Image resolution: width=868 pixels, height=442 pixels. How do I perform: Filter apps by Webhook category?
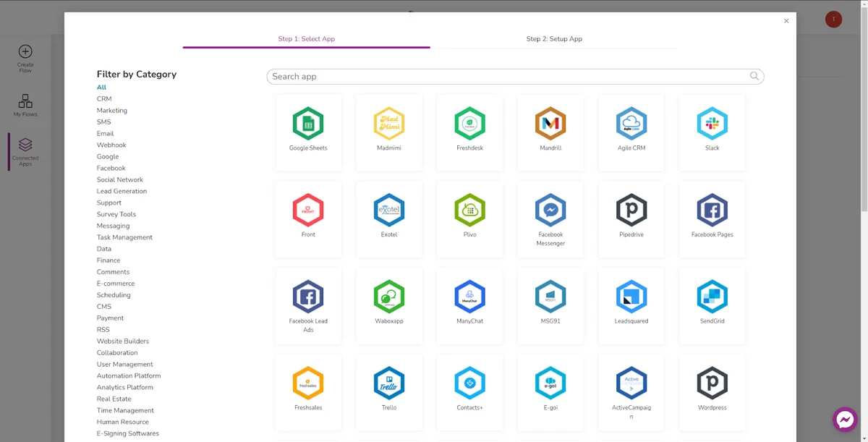(x=111, y=145)
